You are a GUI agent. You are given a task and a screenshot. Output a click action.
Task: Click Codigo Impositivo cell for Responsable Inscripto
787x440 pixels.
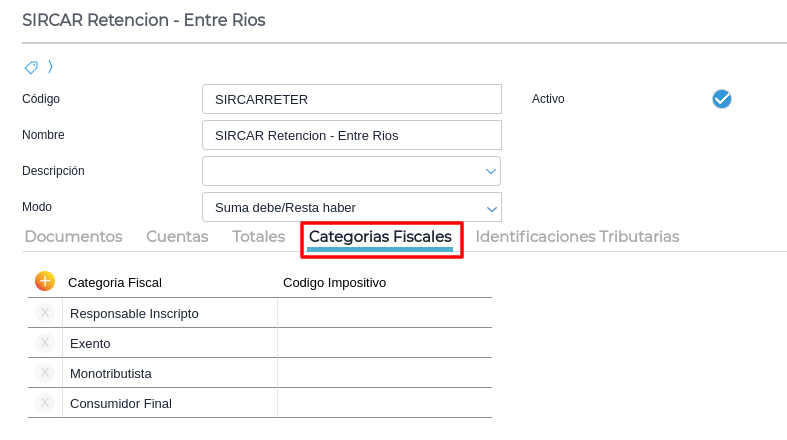384,313
